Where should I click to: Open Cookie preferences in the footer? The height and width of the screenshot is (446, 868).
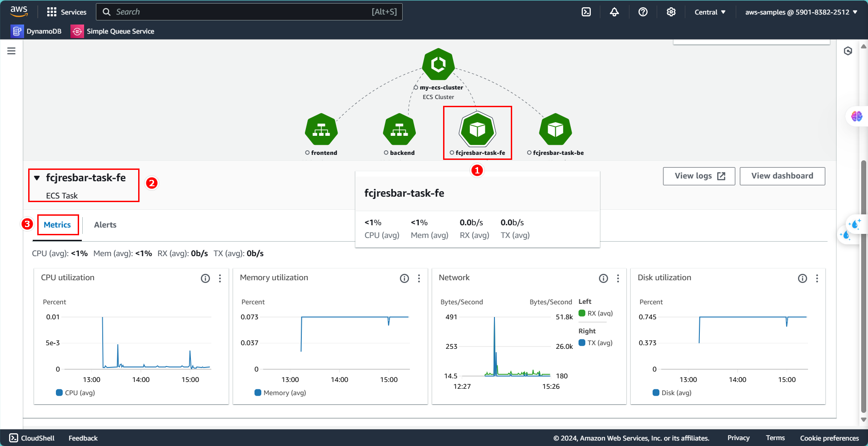click(829, 438)
